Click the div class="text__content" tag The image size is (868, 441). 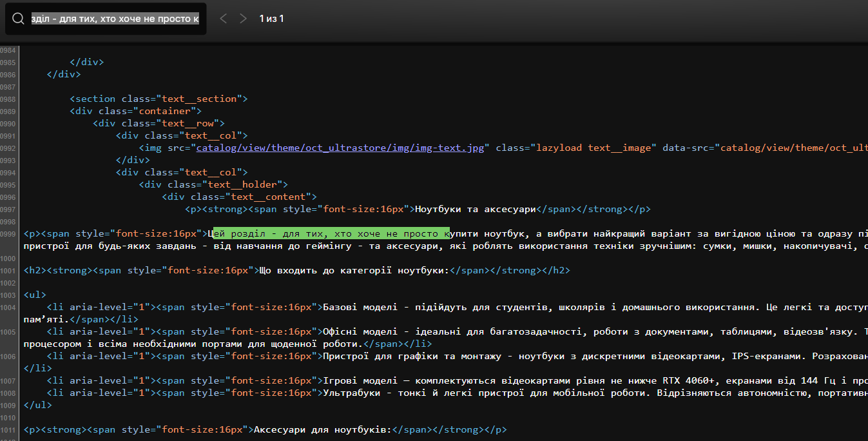click(239, 197)
